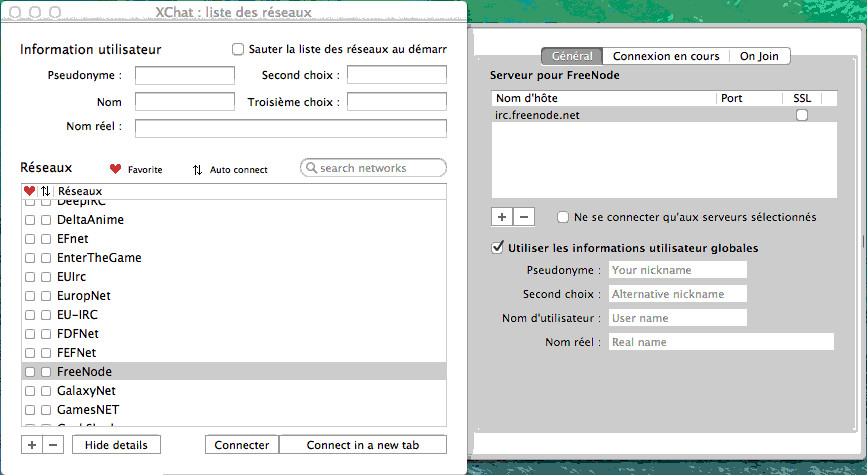Open the On Join tab
The image size is (867, 475).
tap(759, 57)
